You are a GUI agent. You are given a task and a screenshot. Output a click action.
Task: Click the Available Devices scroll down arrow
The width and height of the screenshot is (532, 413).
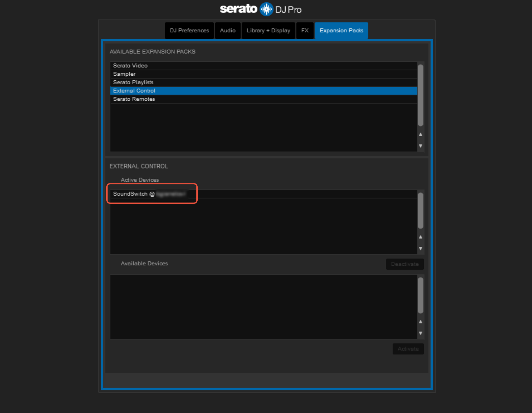coord(420,333)
